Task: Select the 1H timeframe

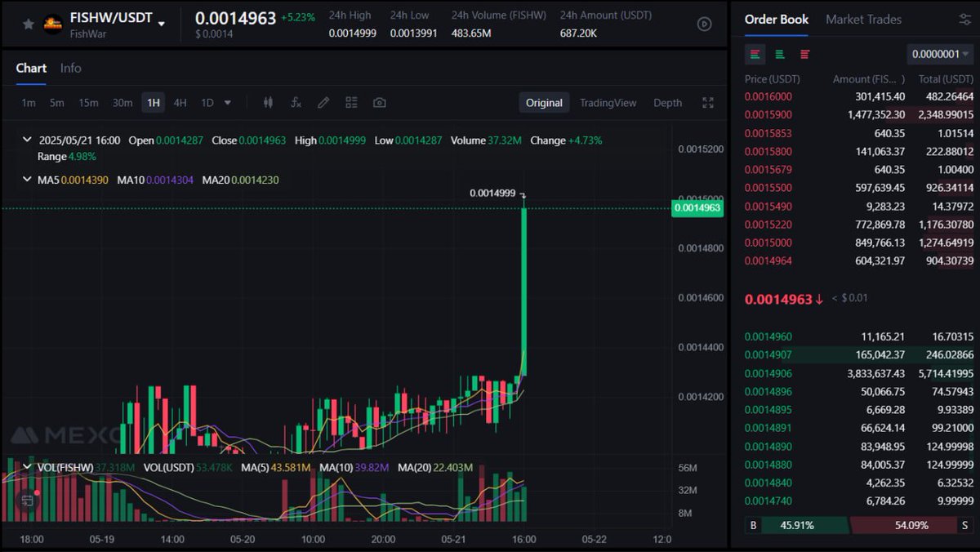Action: (x=153, y=102)
